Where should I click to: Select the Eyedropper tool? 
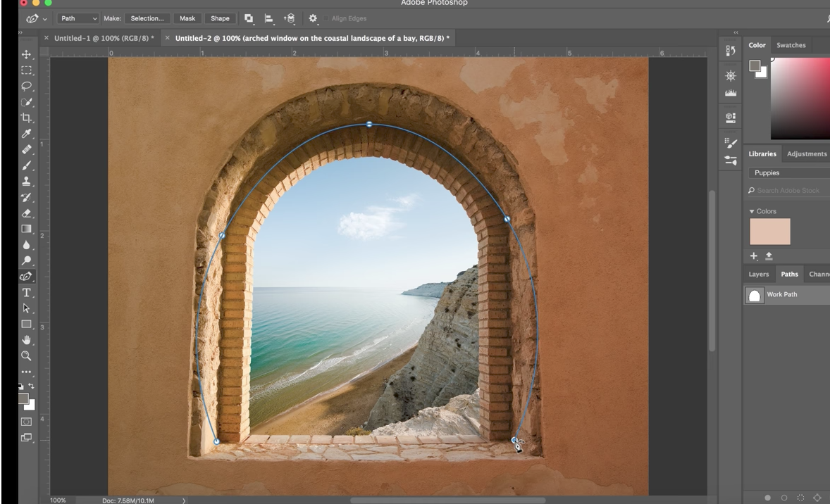tap(26, 134)
